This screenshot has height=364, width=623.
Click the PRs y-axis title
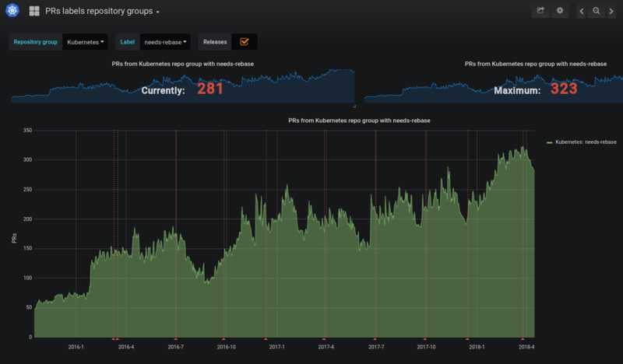click(x=14, y=238)
